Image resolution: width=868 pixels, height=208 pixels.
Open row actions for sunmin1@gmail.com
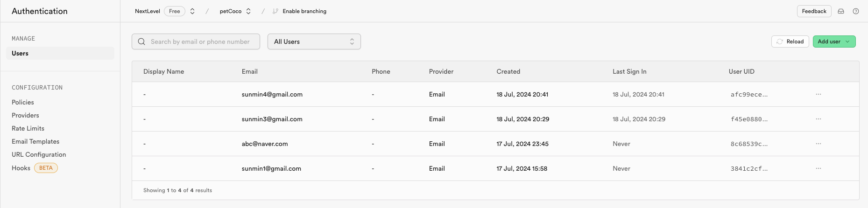coord(819,168)
